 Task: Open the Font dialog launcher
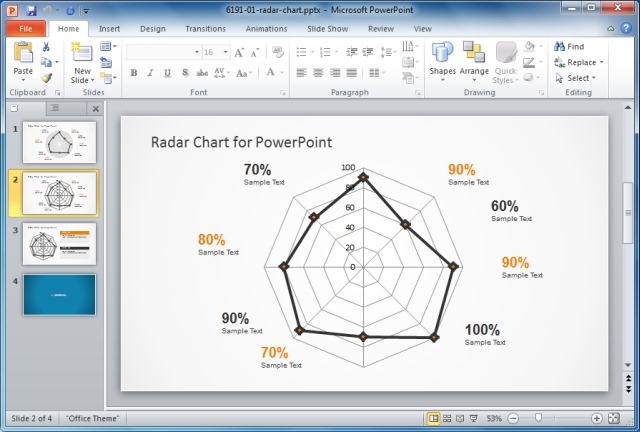pyautogui.click(x=282, y=93)
